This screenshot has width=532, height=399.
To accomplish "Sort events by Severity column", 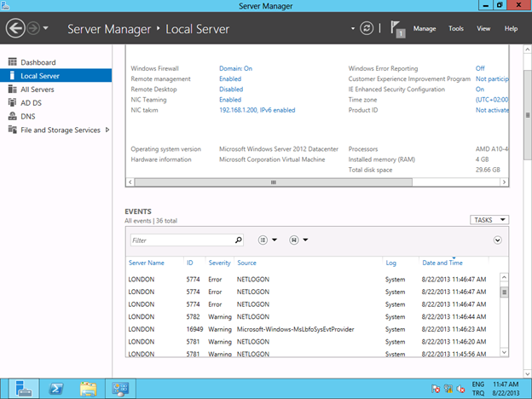I will (219, 263).
